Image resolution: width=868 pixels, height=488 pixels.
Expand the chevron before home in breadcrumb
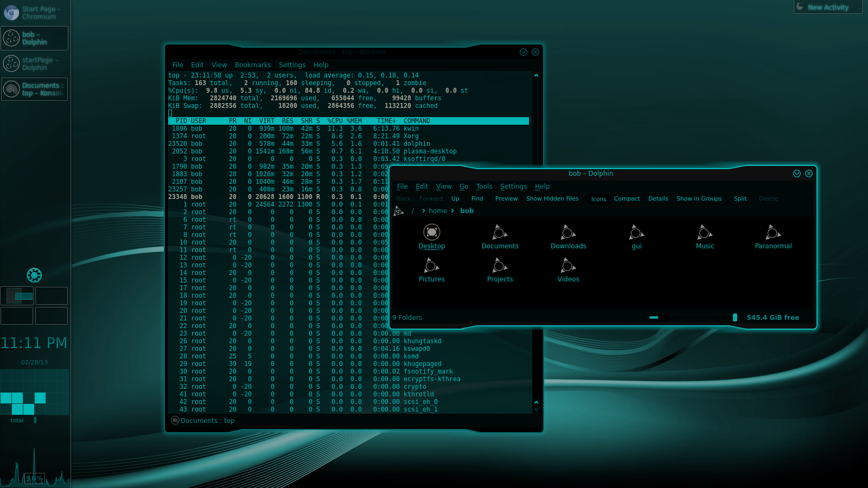pyautogui.click(x=424, y=211)
